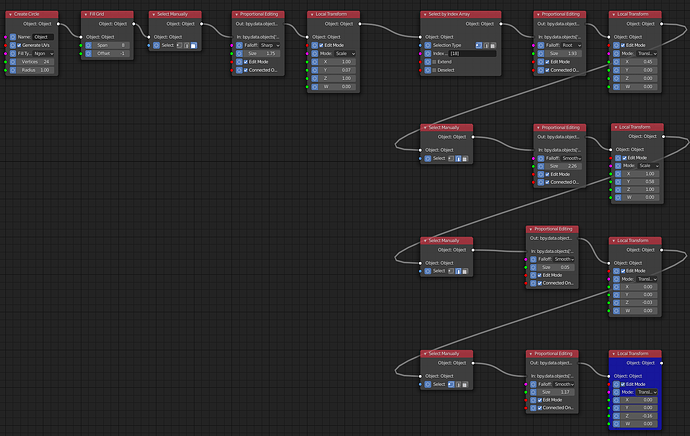Open Falloff Smooth dropdown above Size 2.26
The width and height of the screenshot is (690, 436).
point(571,158)
